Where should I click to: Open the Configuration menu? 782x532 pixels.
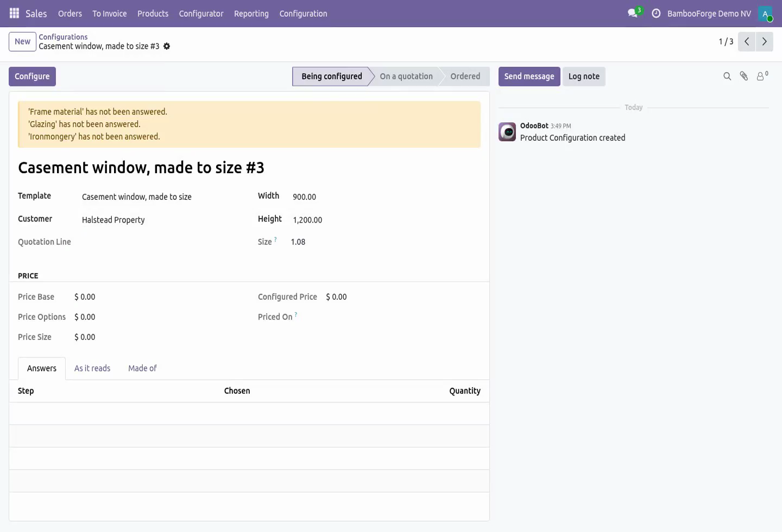coord(303,14)
